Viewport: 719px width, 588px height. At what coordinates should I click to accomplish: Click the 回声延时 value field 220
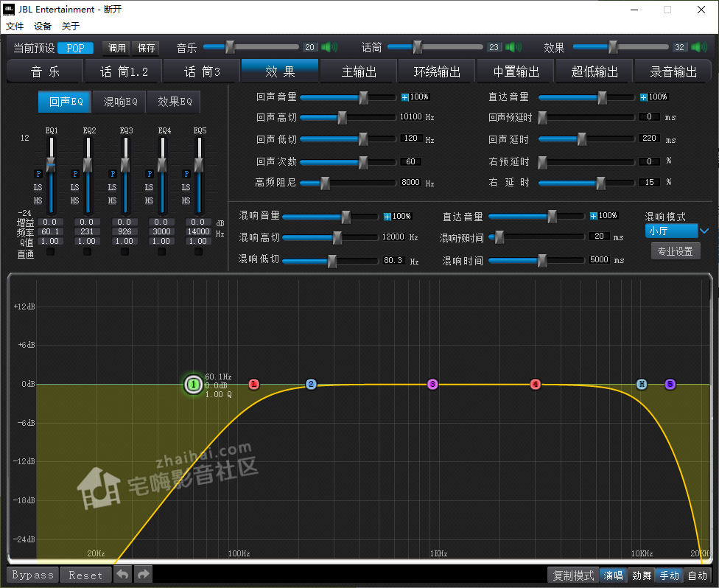coord(649,138)
